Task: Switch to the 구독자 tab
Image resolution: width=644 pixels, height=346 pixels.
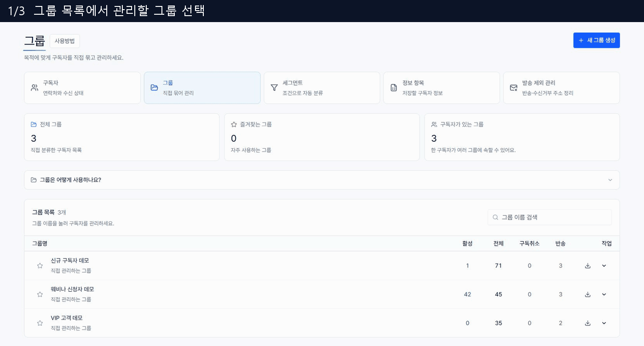Action: 82,88
